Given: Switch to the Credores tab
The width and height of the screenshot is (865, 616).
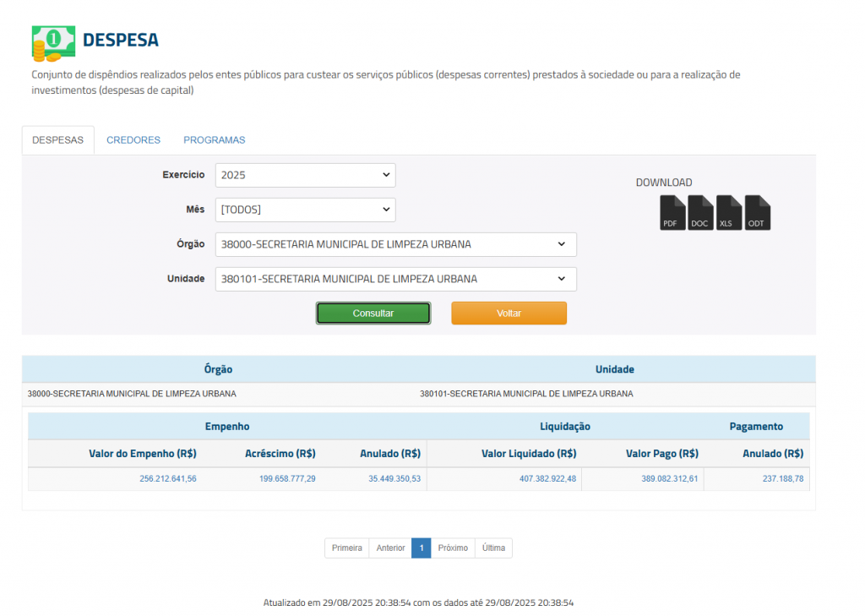Looking at the screenshot, I should pyautogui.click(x=133, y=140).
